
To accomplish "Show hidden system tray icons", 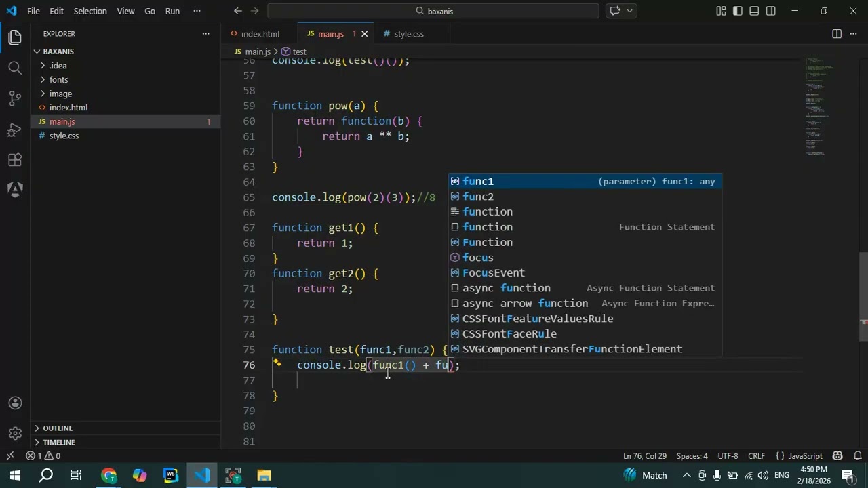I will coord(686,475).
